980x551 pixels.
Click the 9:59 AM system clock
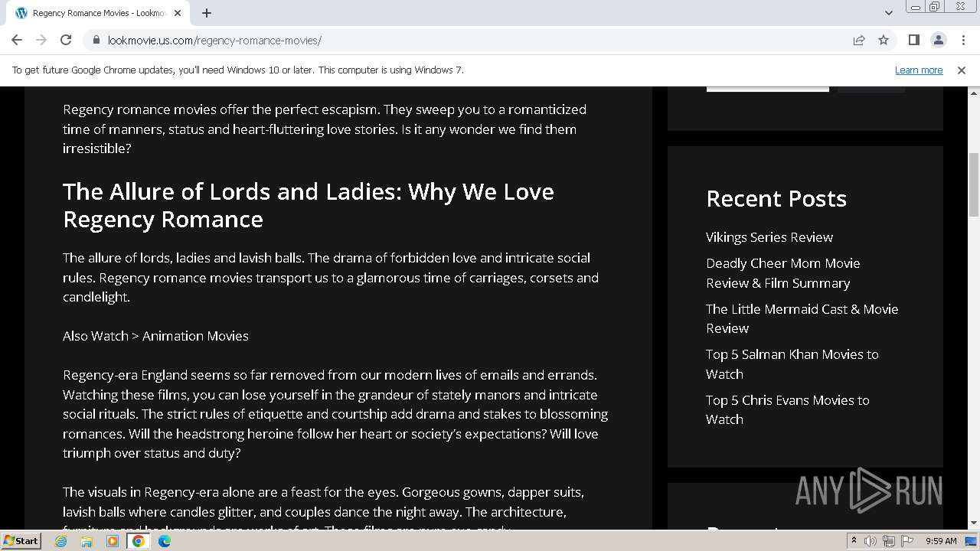[941, 541]
